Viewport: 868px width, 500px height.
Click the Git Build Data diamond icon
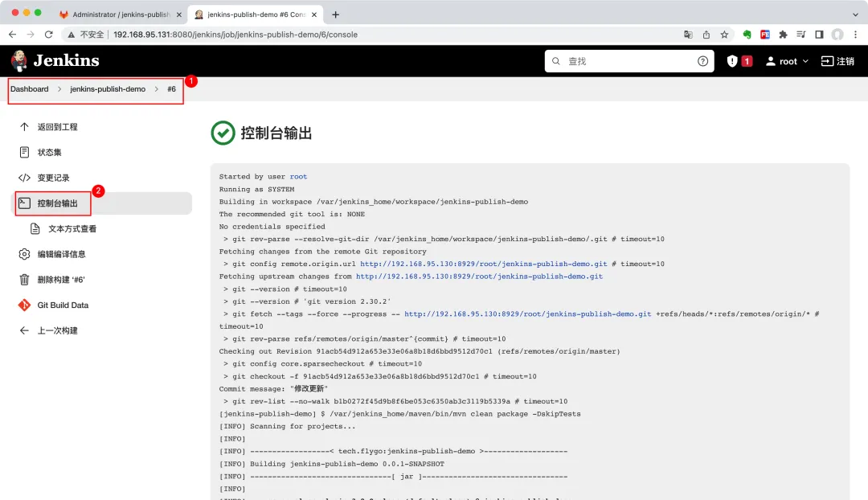coord(24,305)
